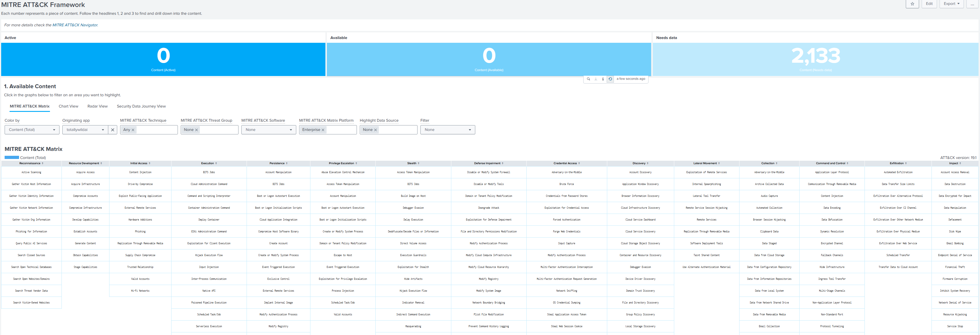Select the Phishing technique cell

pos(140,232)
